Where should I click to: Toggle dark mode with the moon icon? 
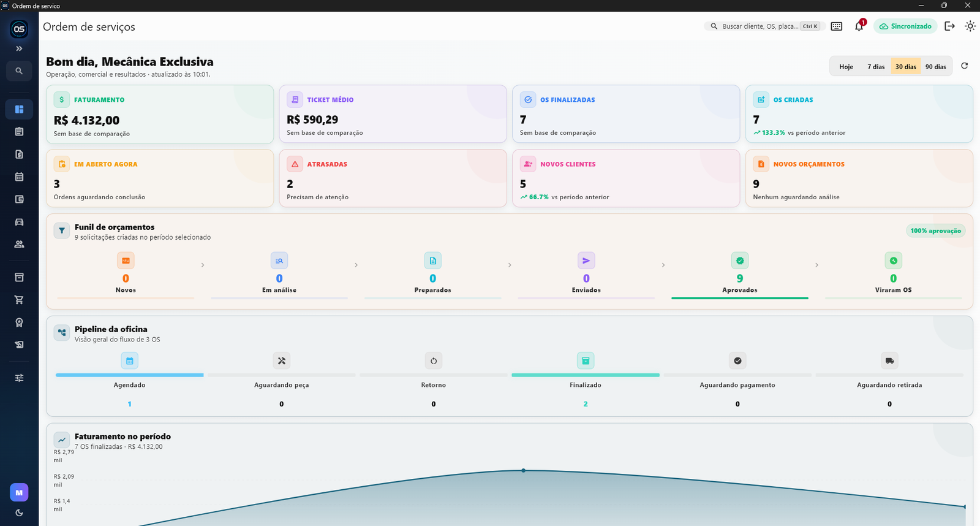point(19,513)
